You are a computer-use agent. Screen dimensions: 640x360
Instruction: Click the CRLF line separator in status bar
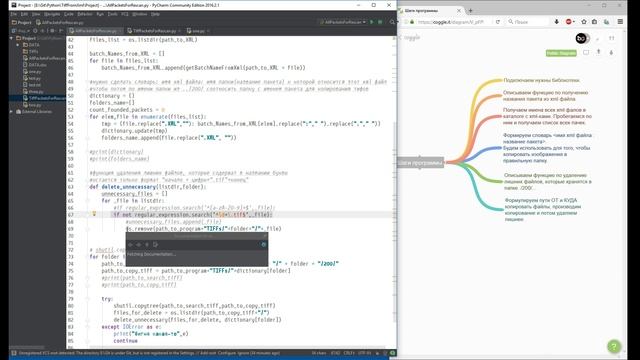coord(349,353)
